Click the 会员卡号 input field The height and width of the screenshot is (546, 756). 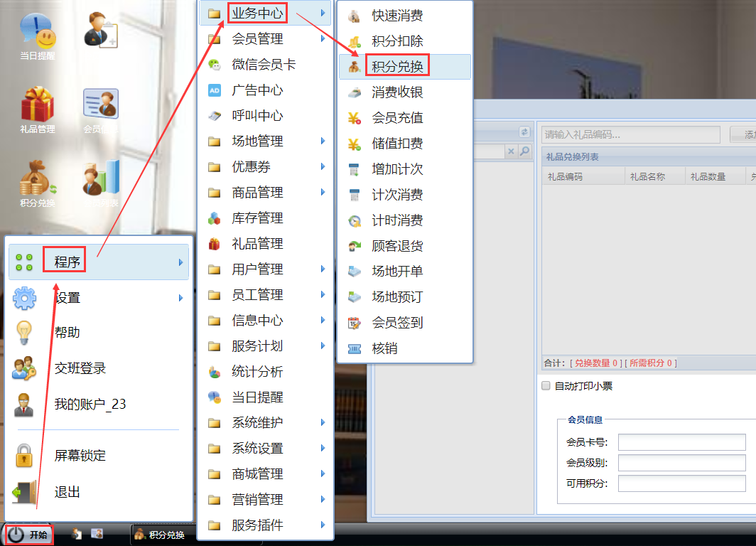(681, 442)
